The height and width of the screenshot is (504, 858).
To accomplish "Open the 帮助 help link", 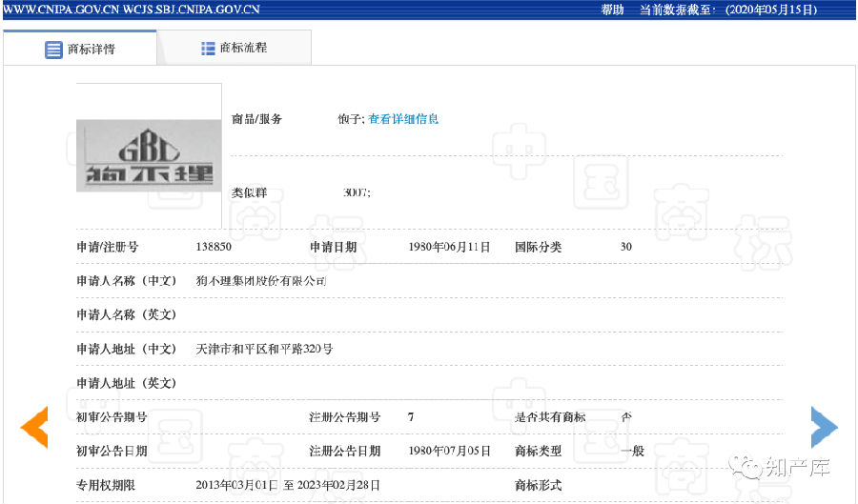I will 612,10.
